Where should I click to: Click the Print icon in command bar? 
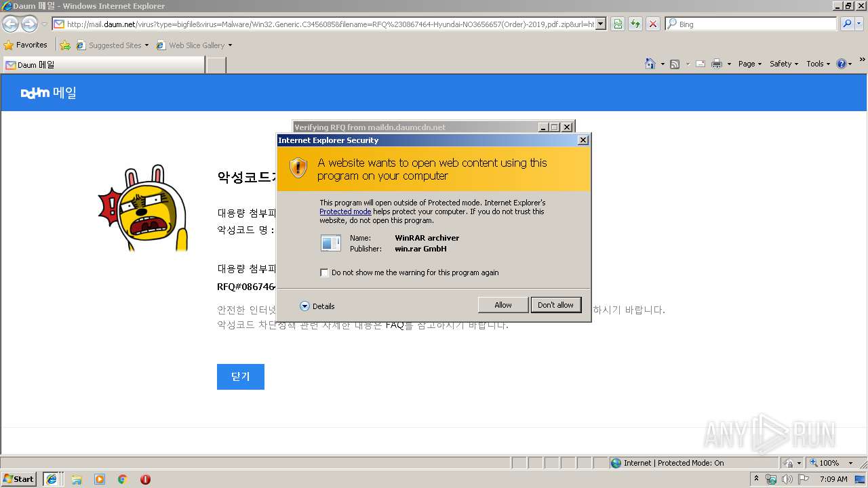[x=717, y=64]
